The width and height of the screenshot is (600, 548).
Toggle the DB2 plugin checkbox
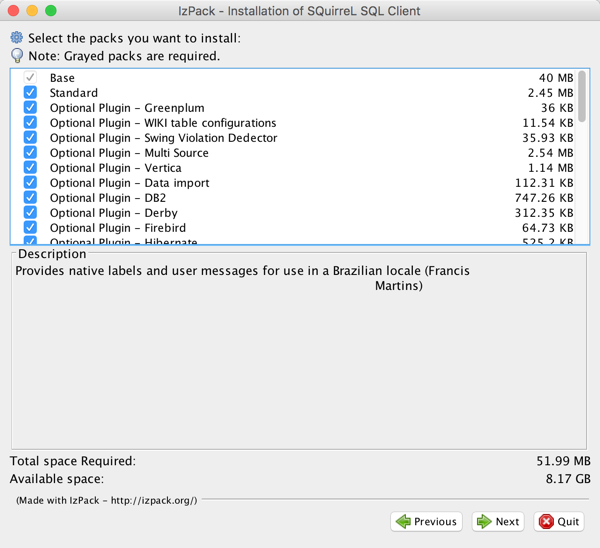[30, 197]
